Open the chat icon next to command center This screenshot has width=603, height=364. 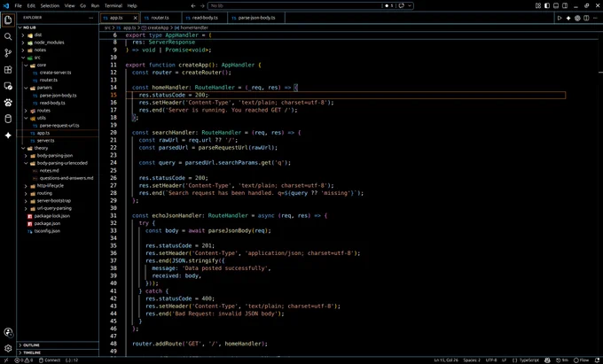[x=402, y=6]
